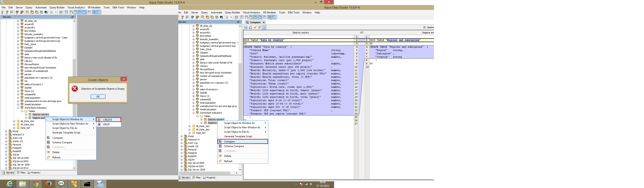This screenshot has height=188, width=644.
Task: Choose CREATE in the left window submenu
Action: coord(109,120)
